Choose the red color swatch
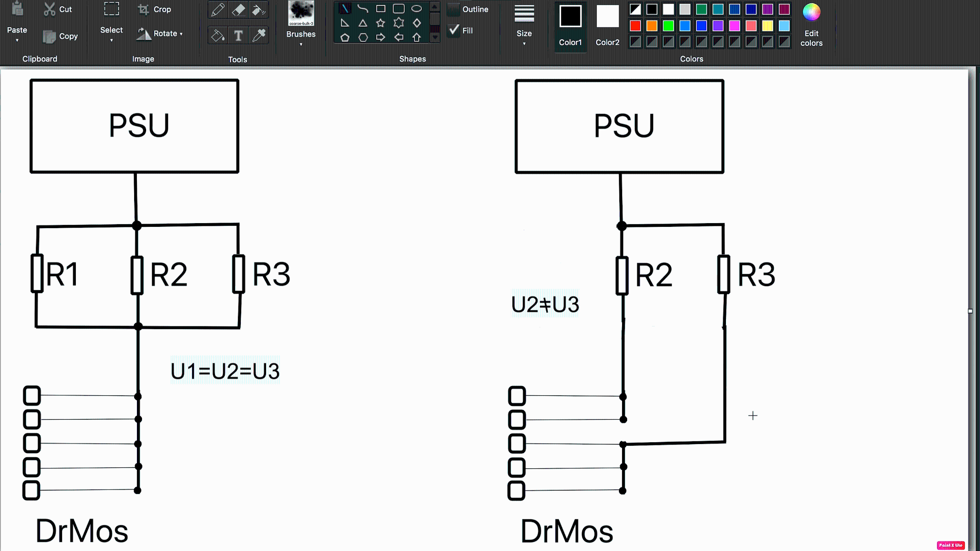Screen dimensions: 980x551 [635, 26]
